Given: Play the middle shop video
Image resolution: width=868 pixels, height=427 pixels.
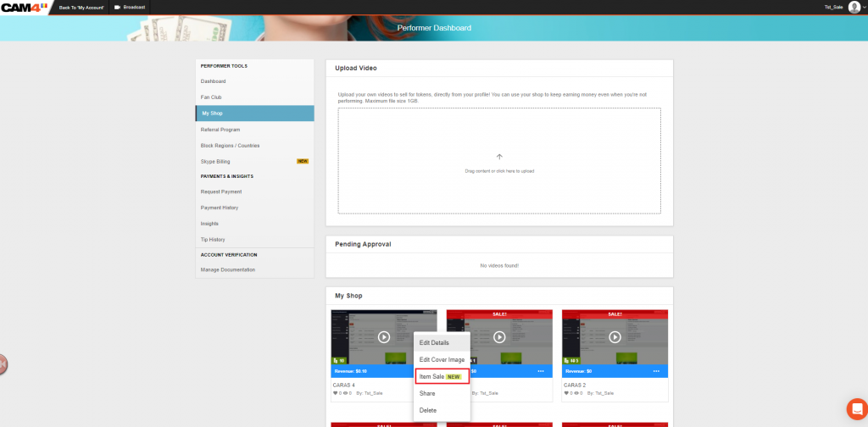Looking at the screenshot, I should [499, 336].
